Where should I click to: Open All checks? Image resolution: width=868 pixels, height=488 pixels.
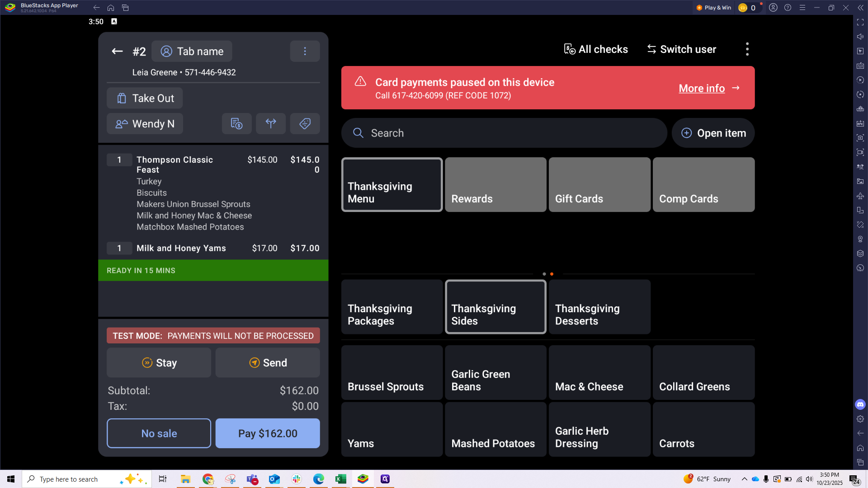(x=596, y=49)
